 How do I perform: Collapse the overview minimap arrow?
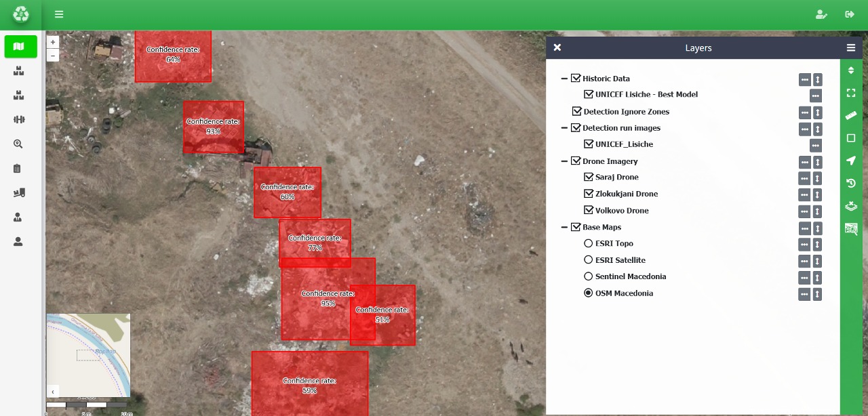53,391
